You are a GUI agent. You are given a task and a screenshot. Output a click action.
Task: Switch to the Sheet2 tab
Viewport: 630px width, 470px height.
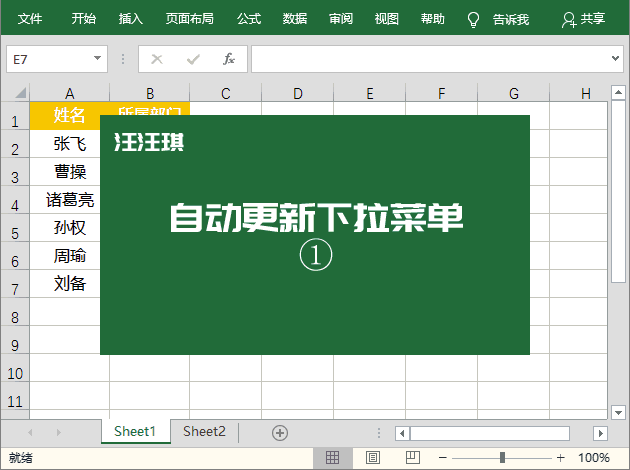tap(204, 431)
